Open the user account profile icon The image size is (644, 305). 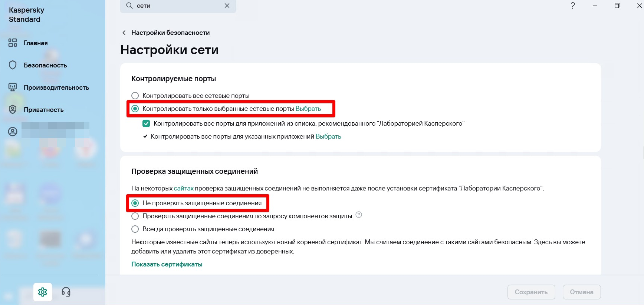pos(13,132)
